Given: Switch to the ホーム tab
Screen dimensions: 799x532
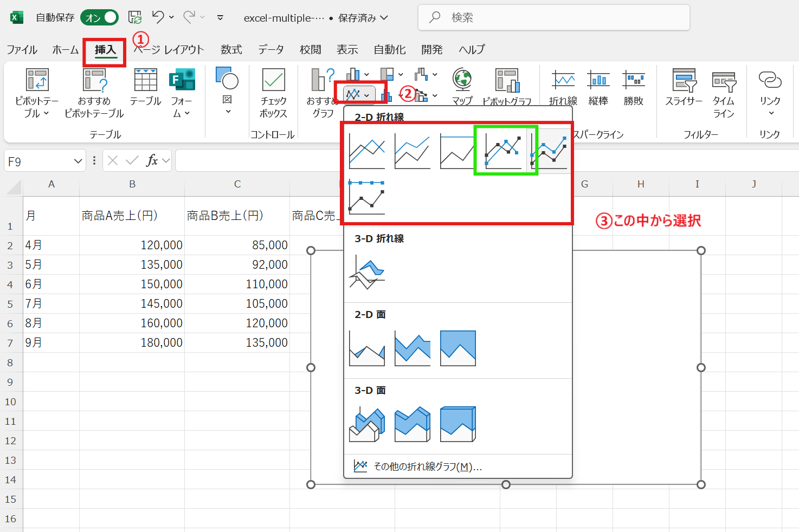Looking at the screenshot, I should (x=66, y=50).
